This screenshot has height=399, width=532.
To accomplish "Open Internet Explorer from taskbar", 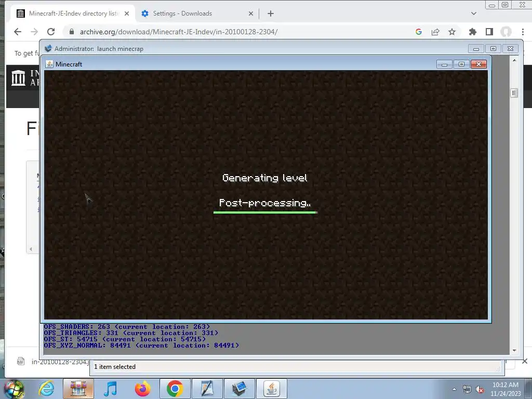I will [x=46, y=389].
